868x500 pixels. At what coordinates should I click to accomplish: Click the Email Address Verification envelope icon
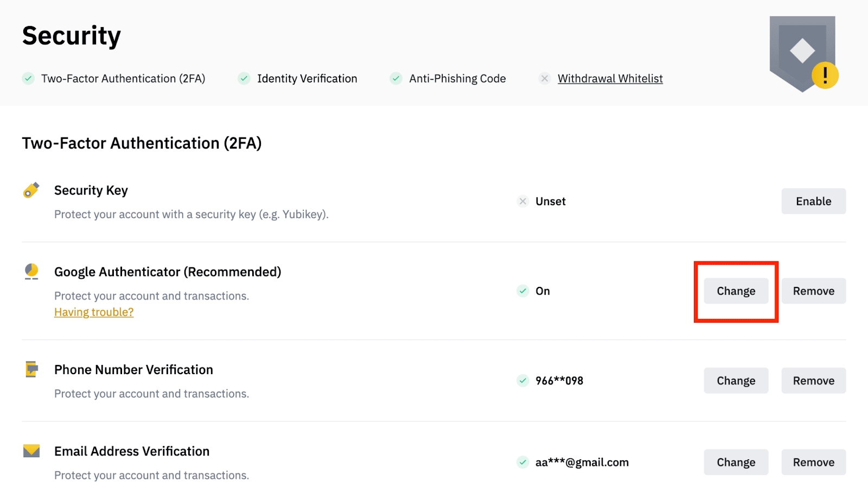pyautogui.click(x=31, y=451)
